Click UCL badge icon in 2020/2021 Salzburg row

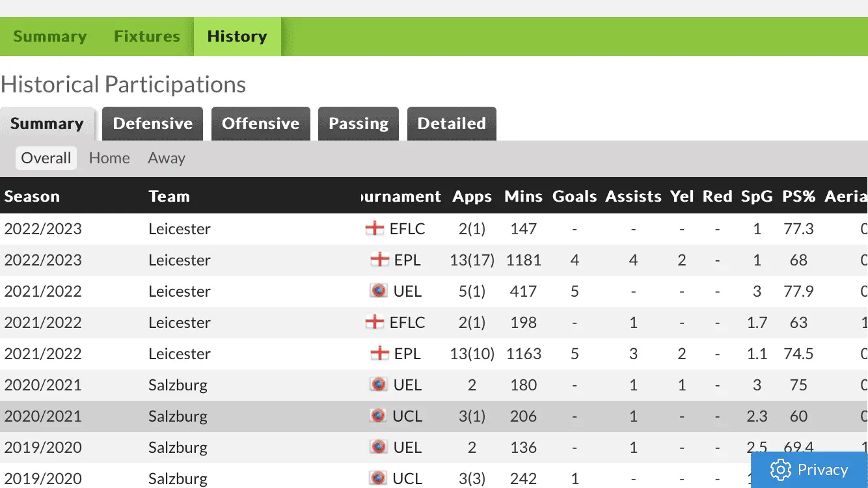(x=378, y=416)
